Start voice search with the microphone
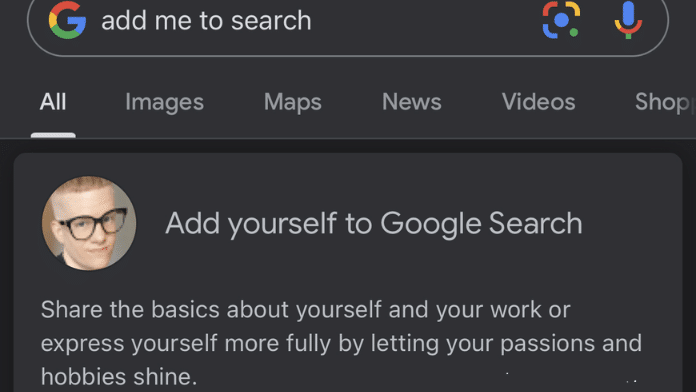This screenshot has height=392, width=696. pyautogui.click(x=628, y=20)
